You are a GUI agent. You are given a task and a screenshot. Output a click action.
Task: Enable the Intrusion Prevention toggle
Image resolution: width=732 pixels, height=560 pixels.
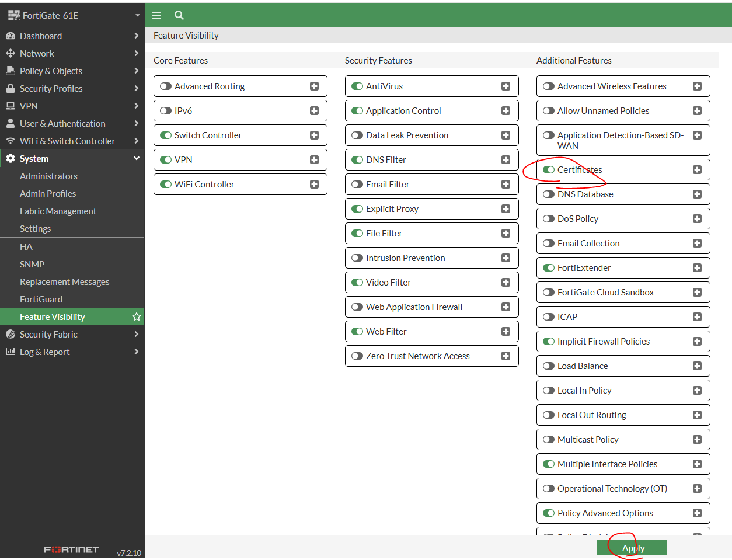click(357, 258)
